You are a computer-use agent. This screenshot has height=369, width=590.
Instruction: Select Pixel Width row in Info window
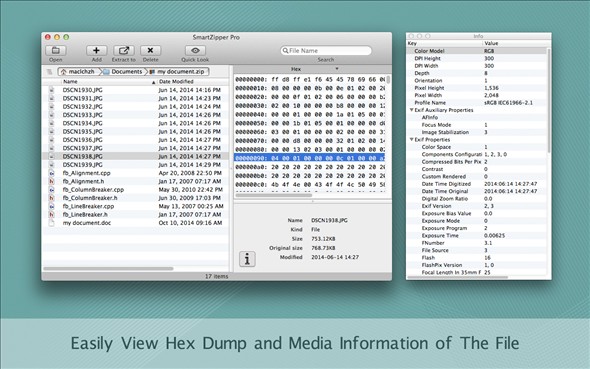pyautogui.click(x=477, y=95)
